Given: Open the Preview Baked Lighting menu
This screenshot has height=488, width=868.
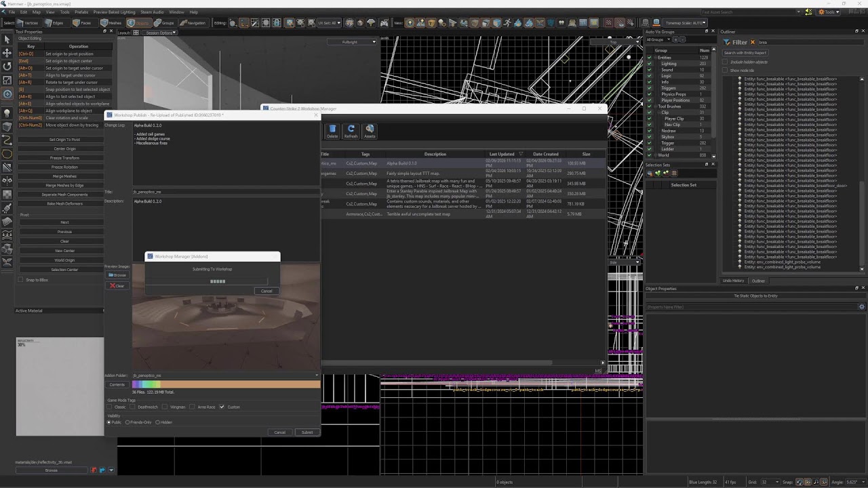Looking at the screenshot, I should click(x=114, y=12).
